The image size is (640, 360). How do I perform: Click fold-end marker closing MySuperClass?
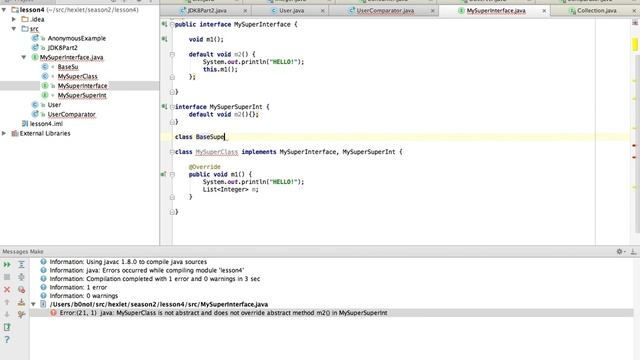pos(172,212)
